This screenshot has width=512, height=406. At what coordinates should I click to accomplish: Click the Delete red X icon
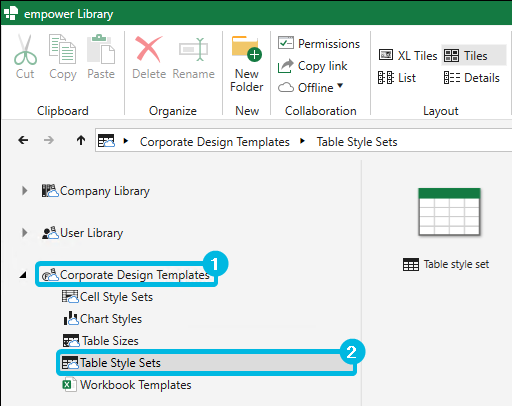coord(149,49)
